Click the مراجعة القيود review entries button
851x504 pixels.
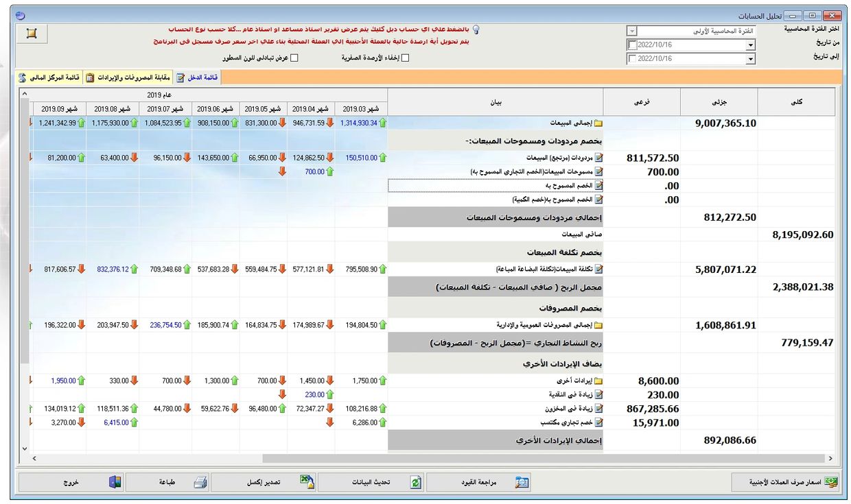click(x=478, y=482)
